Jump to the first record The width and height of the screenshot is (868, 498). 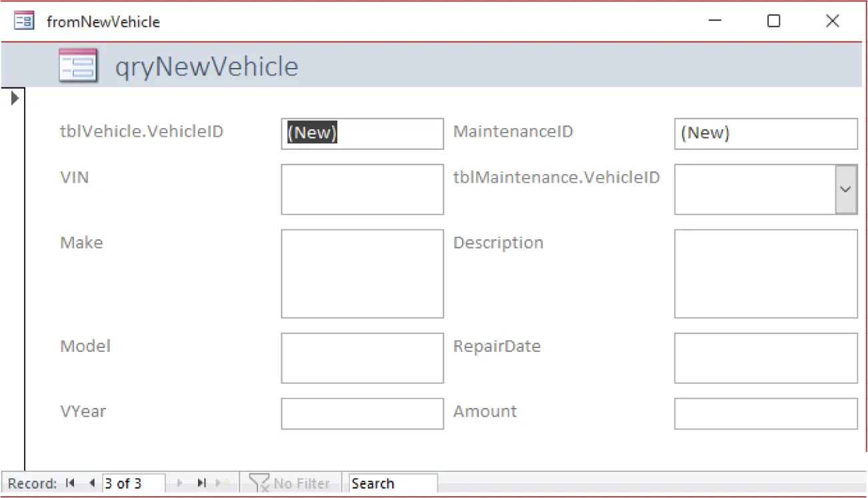pos(70,483)
